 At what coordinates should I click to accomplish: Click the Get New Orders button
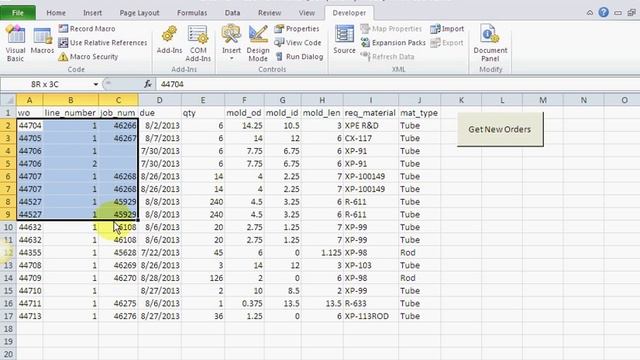[500, 129]
